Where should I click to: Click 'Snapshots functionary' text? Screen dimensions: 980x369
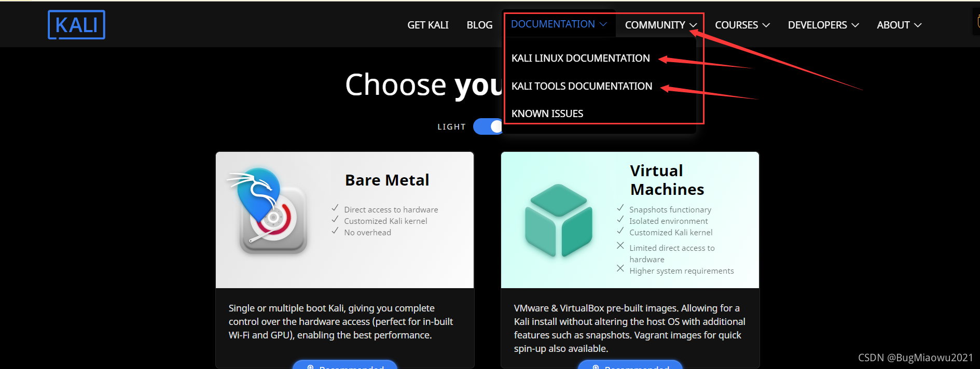[x=670, y=209]
